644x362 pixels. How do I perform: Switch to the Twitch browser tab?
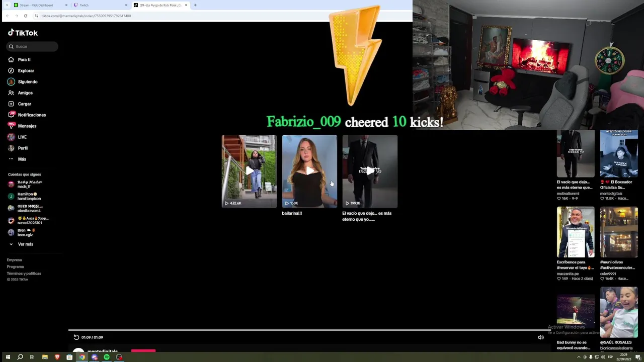click(x=100, y=5)
